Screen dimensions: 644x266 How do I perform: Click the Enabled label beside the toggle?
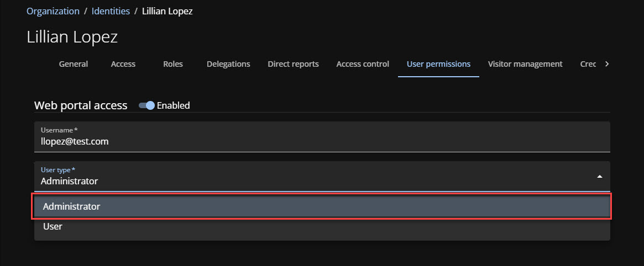coord(173,105)
